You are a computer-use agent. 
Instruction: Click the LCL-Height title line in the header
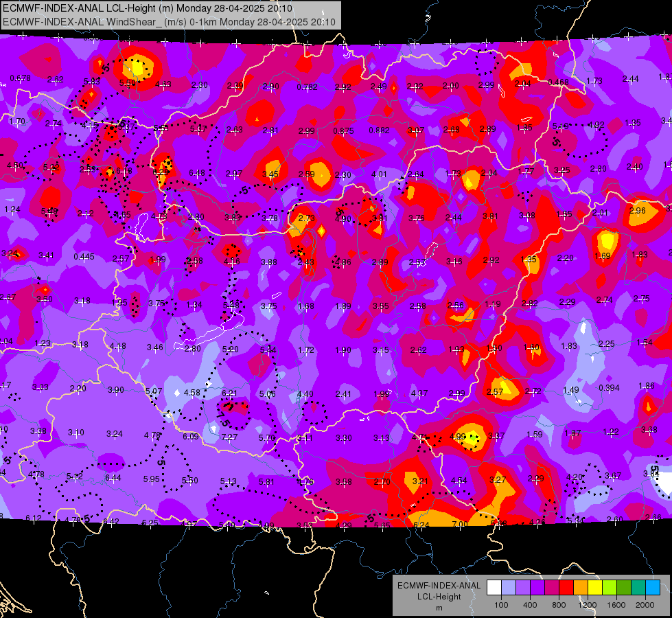(x=148, y=8)
